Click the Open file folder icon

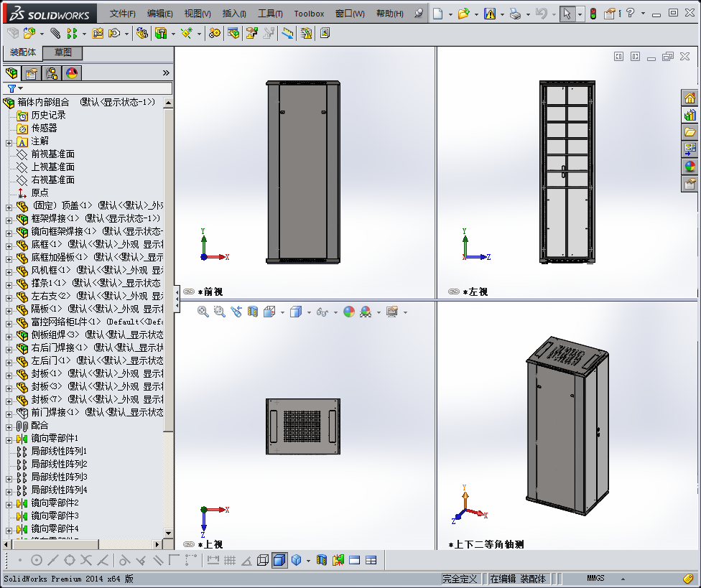point(463,14)
